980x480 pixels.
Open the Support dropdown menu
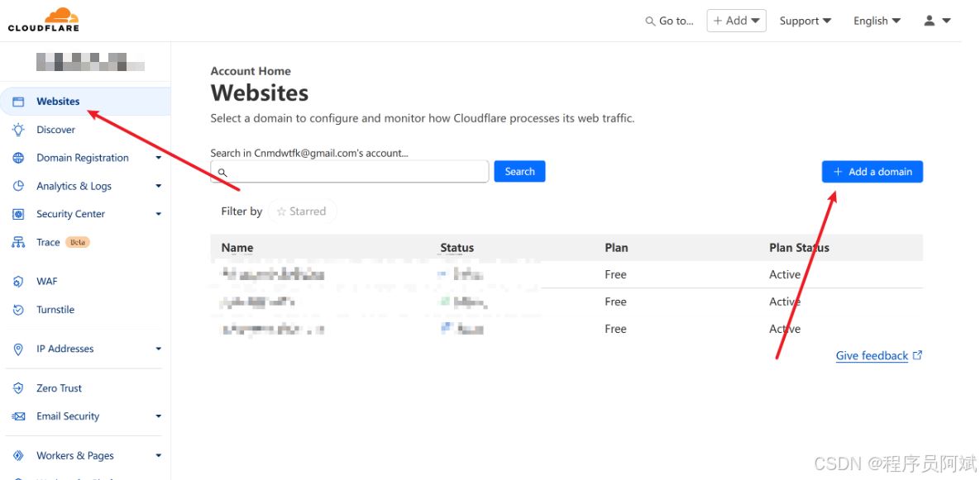pyautogui.click(x=805, y=21)
